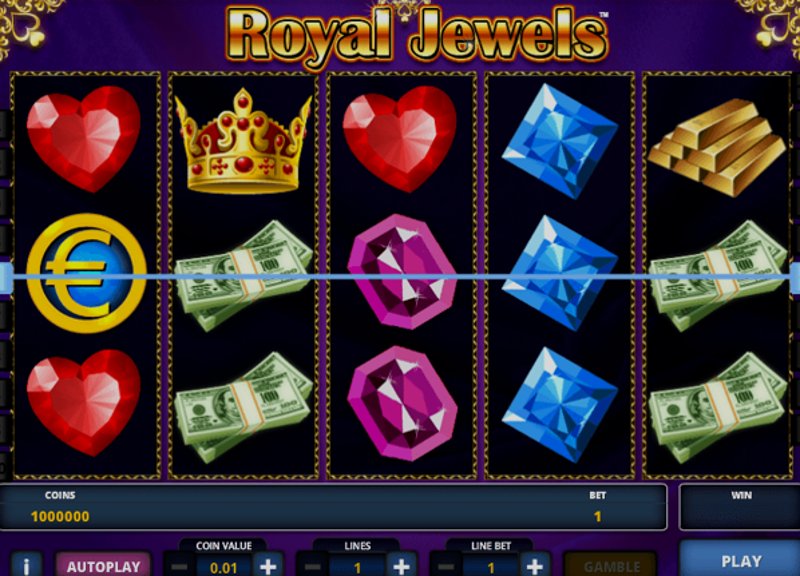Click the bottom cash stack in second reel
This screenshot has height=576, width=800.
coord(243,407)
